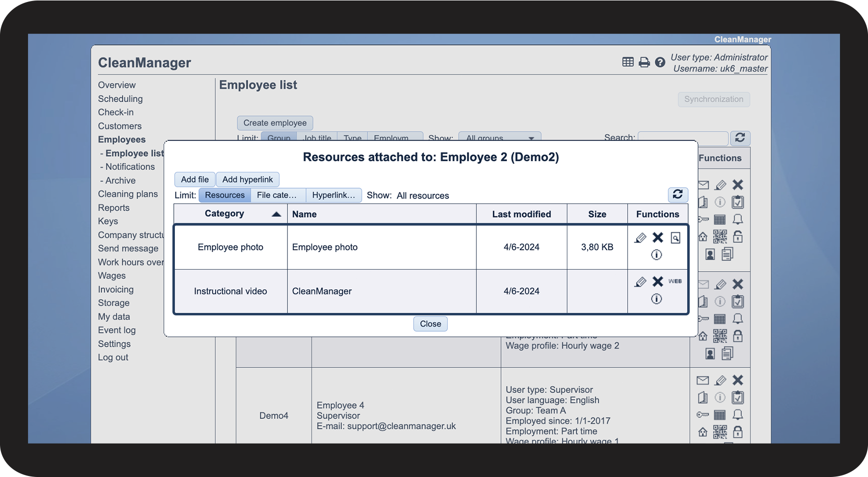Close the resources dialog

click(x=430, y=324)
